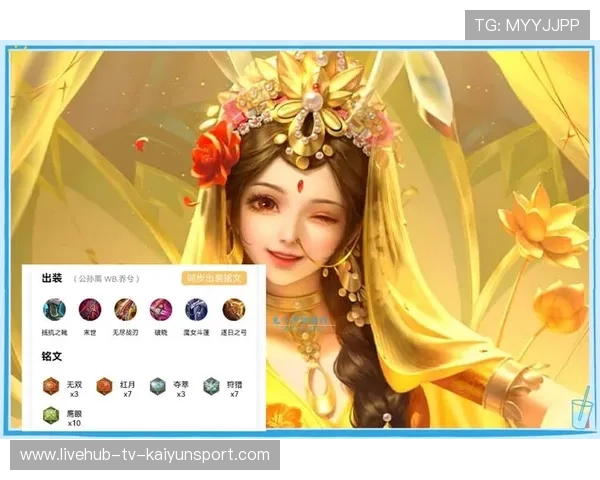Image resolution: width=600 pixels, height=480 pixels.
Task: Click the 出装 section heading
Action: tap(52, 278)
